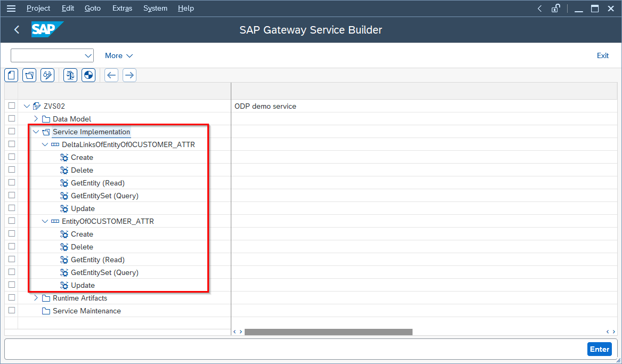Open the Goto menu
This screenshot has height=364, width=622.
tap(92, 8)
